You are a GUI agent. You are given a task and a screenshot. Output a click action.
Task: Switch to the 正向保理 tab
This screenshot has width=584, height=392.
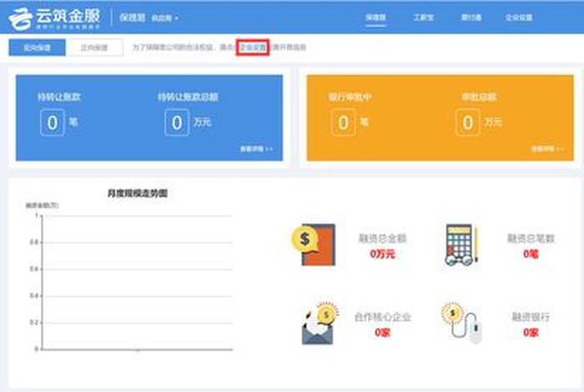(x=94, y=48)
